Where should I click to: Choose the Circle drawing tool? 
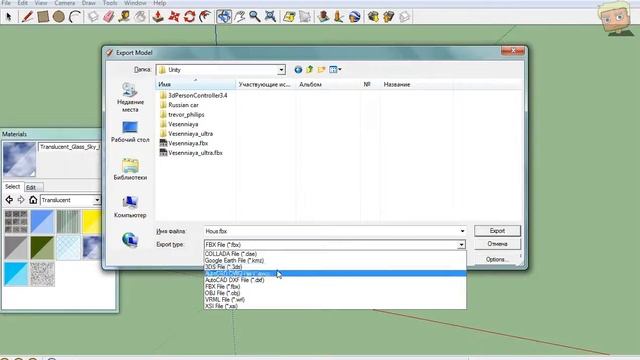click(59, 17)
